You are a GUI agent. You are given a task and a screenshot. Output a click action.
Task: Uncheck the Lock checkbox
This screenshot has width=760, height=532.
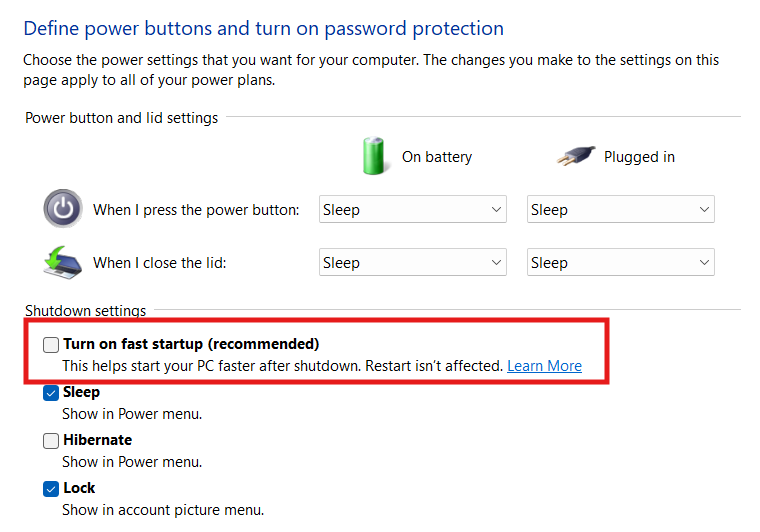click(x=51, y=489)
